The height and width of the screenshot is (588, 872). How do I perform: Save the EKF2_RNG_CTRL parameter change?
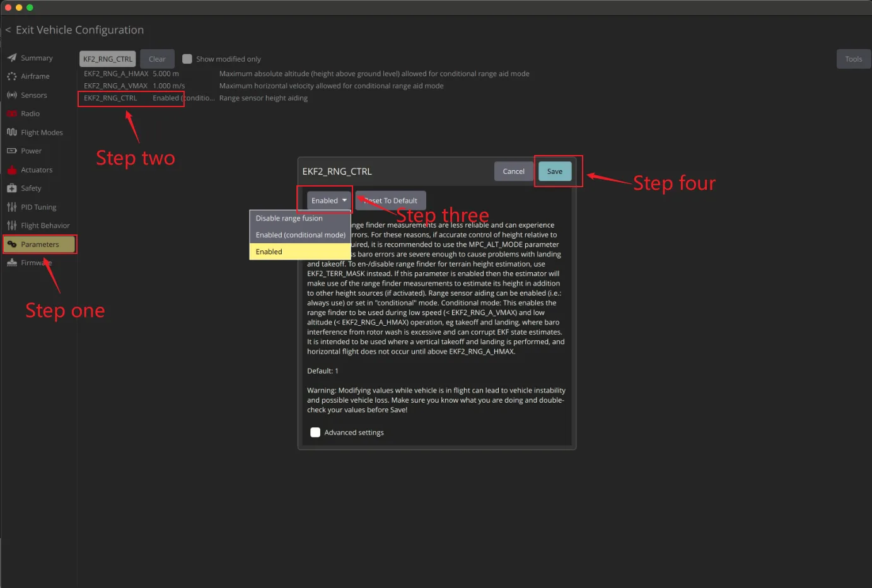(x=555, y=171)
